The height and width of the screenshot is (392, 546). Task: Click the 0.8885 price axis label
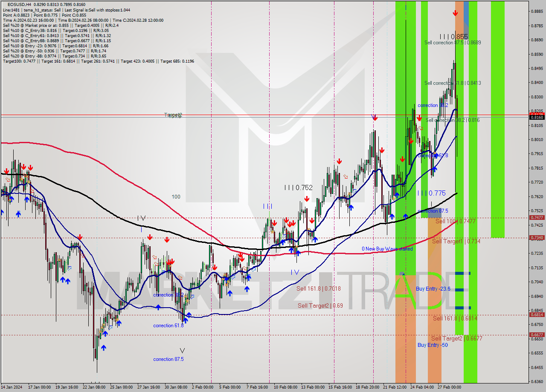[x=537, y=12]
